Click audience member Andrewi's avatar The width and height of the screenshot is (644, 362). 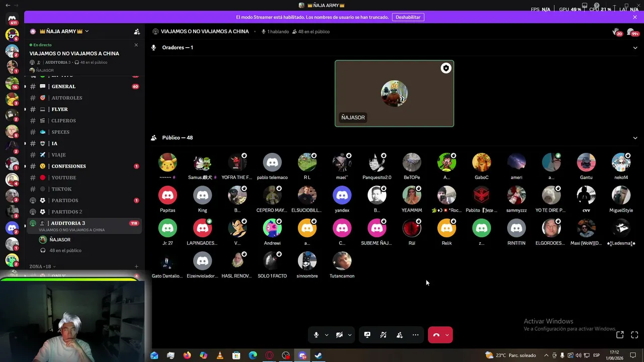272,228
